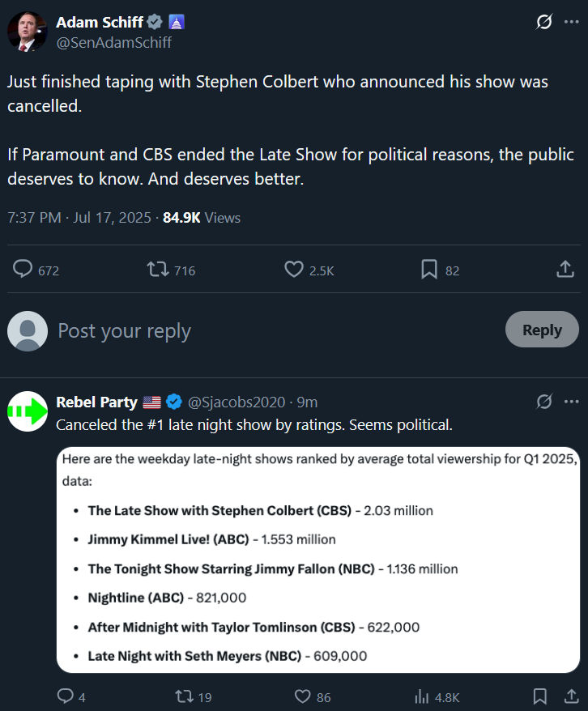Viewport: 588px width, 711px height.
Task: Repost Adam Schiff's post showing 716 reposts
Action: click(x=157, y=270)
